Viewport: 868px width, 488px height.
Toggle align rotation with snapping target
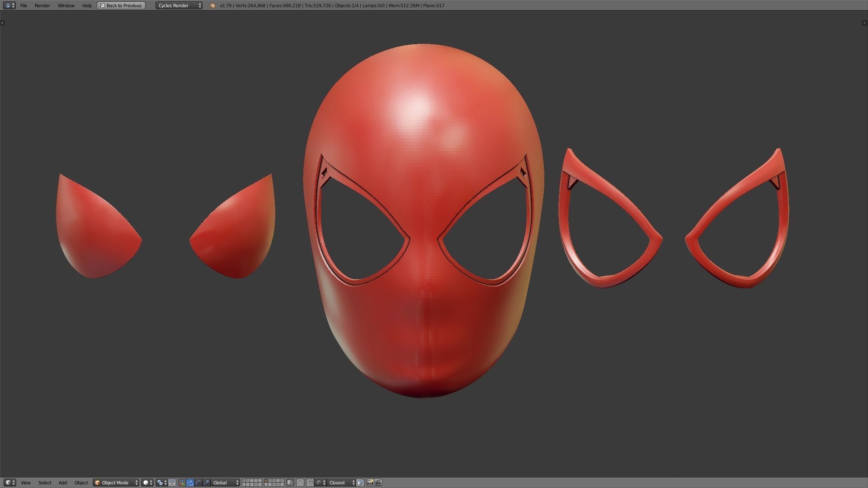tap(360, 483)
